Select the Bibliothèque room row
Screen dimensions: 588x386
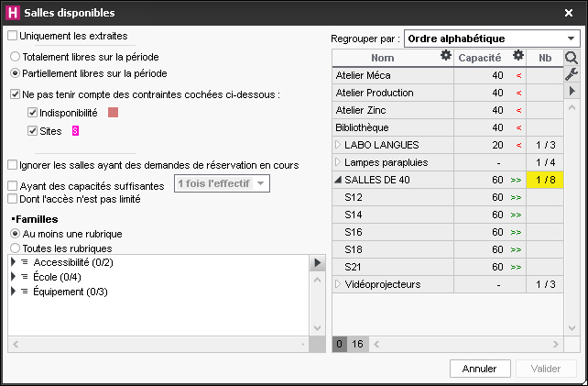(447, 127)
